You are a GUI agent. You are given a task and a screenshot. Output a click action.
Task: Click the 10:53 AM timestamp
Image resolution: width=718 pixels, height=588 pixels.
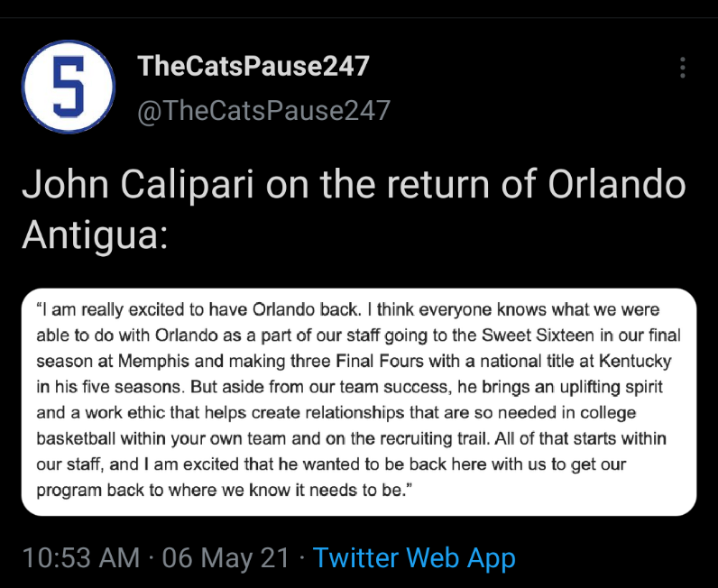pyautogui.click(x=81, y=557)
